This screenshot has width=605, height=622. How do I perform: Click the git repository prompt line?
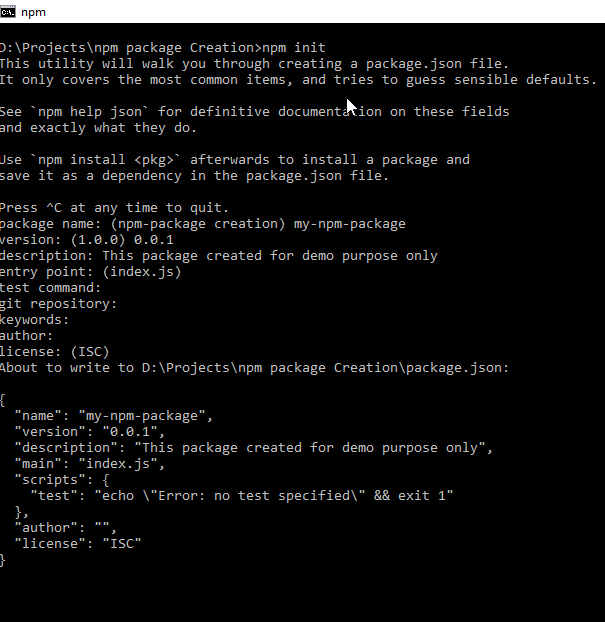click(x=58, y=304)
